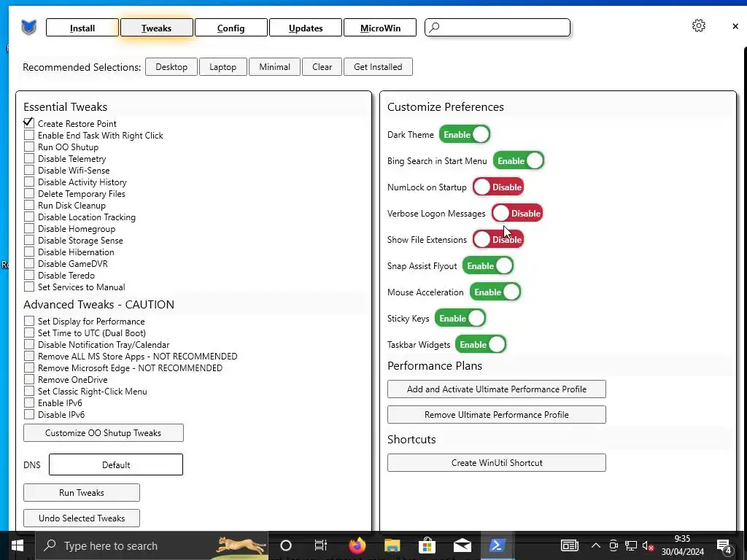Open Microsoft Store from the taskbar
This screenshot has width=747, height=560.
[x=427, y=545]
